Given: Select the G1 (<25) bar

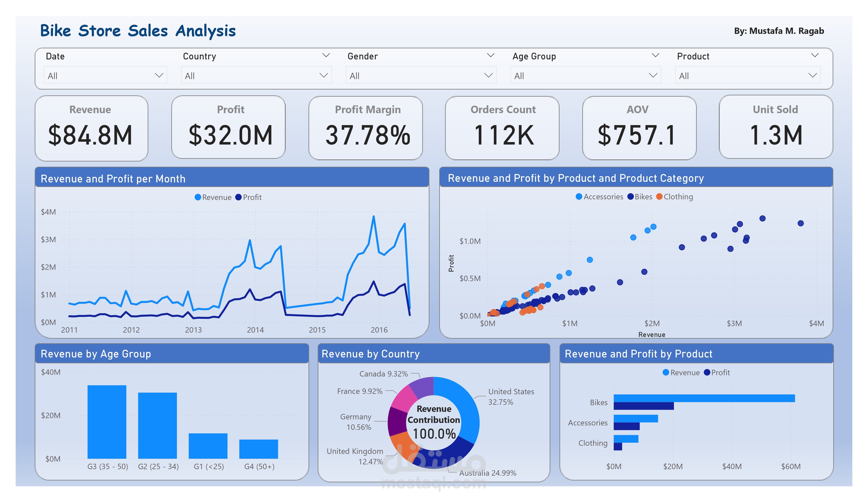Looking at the screenshot, I should pyautogui.click(x=208, y=446).
